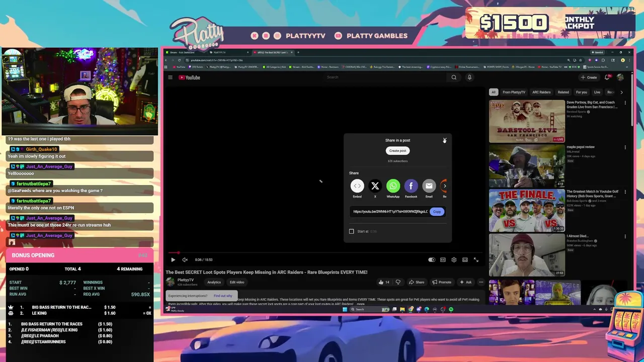Open options for maple pepsi review

pyautogui.click(x=625, y=147)
